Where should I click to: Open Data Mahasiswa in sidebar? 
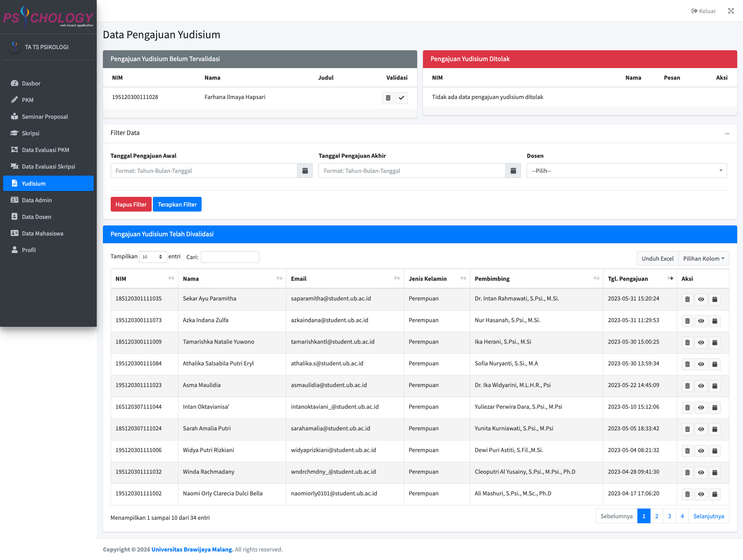click(x=42, y=233)
